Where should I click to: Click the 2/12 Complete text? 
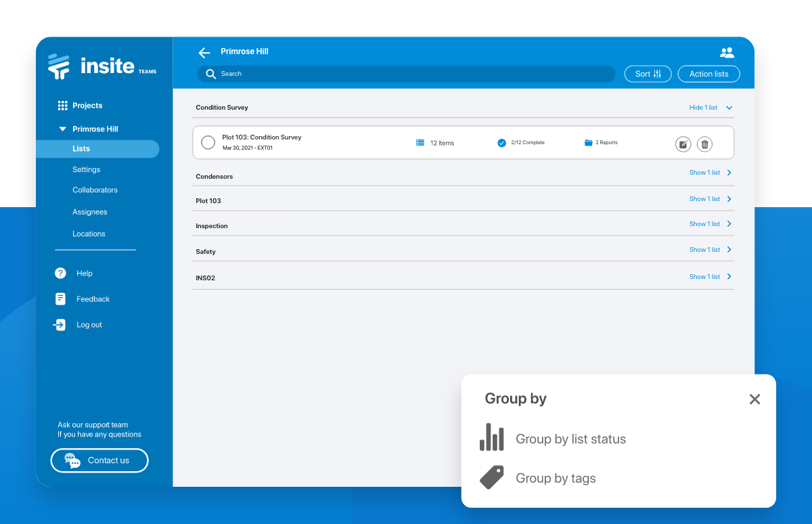tap(528, 143)
